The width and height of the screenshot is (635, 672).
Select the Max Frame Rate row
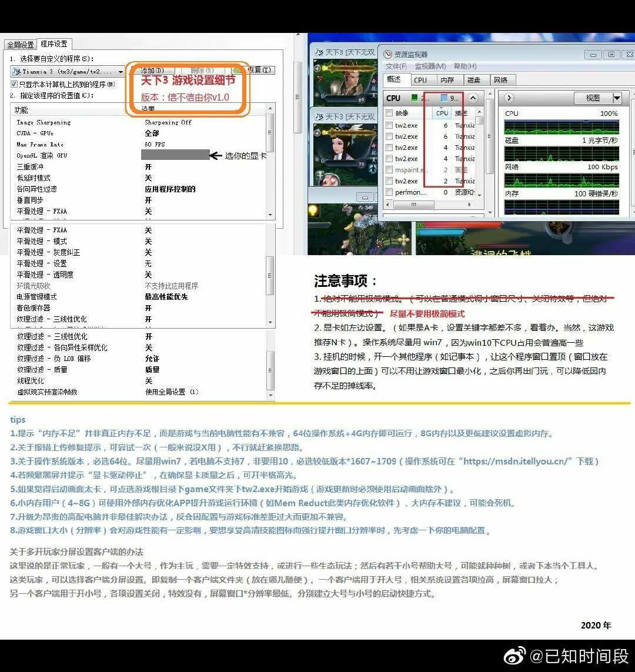coord(139,145)
